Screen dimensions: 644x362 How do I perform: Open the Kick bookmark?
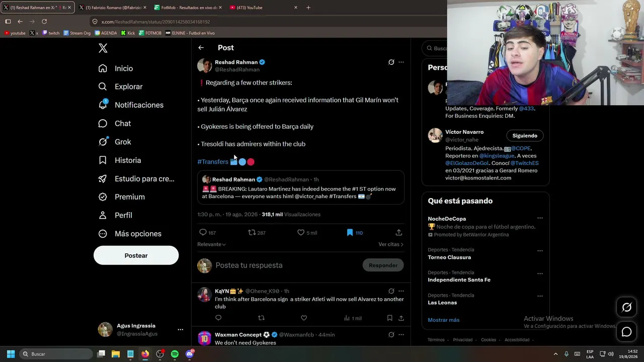[128, 33]
